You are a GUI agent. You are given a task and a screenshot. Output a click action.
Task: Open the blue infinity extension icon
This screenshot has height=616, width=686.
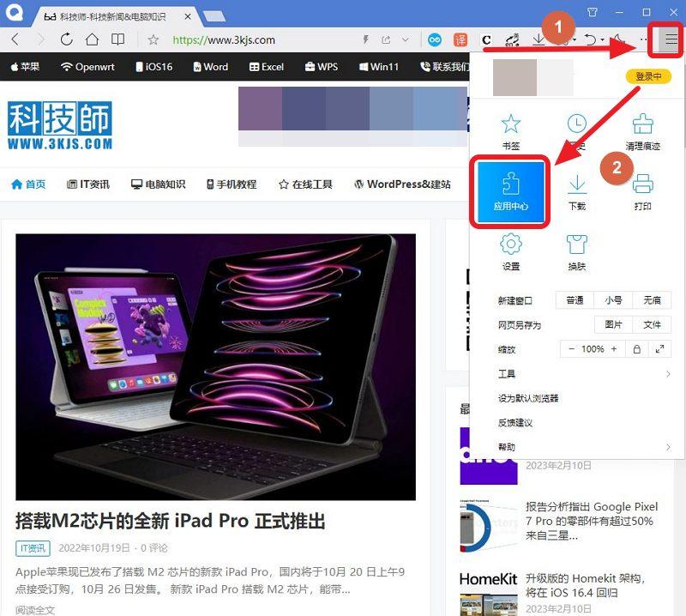click(435, 39)
